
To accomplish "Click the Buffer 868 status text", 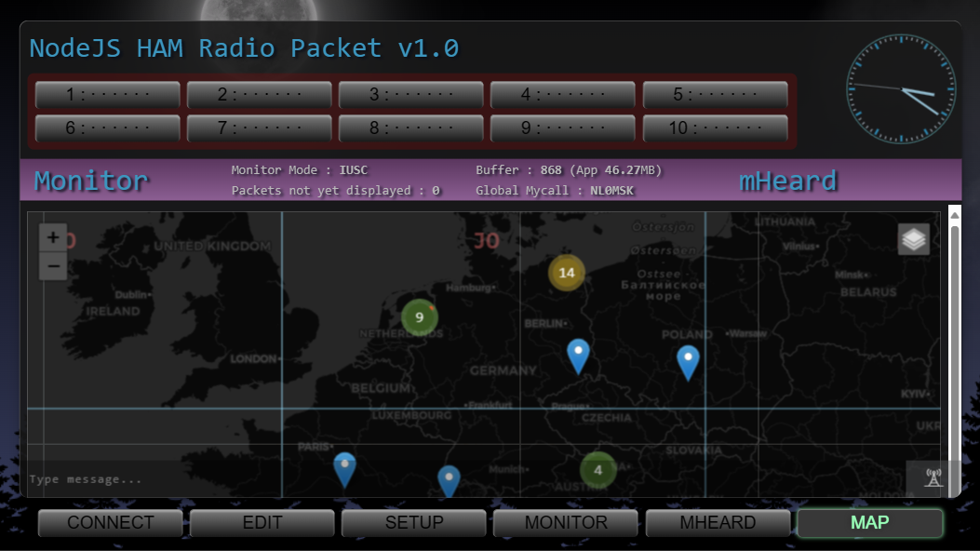I will coord(569,170).
